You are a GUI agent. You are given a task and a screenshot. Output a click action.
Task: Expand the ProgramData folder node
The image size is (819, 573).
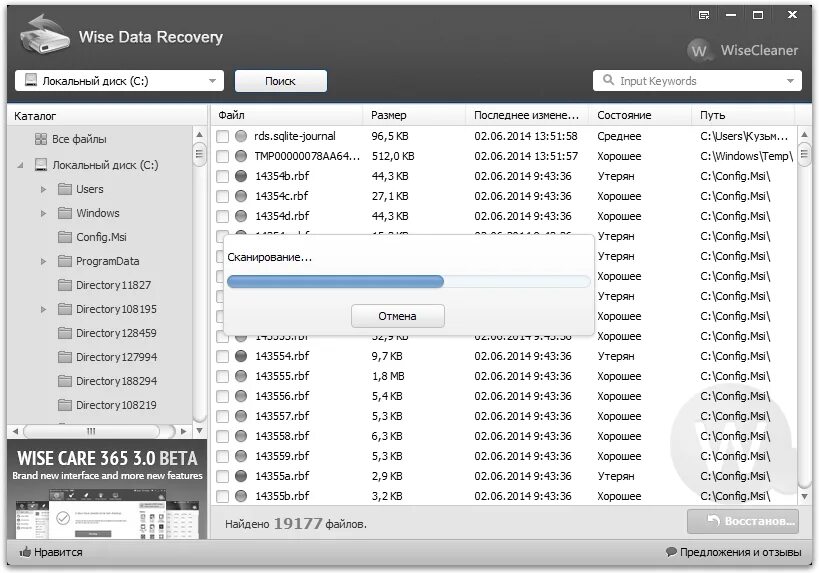click(x=44, y=261)
